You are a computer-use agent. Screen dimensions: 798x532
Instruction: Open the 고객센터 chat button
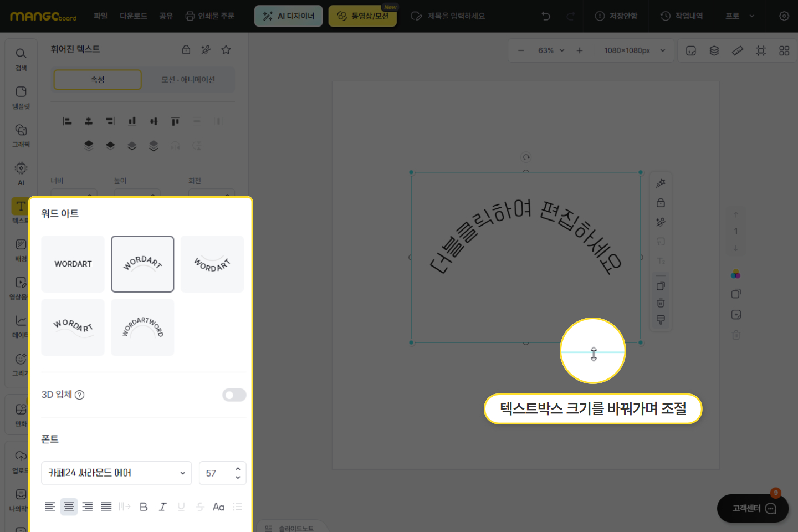click(753, 508)
